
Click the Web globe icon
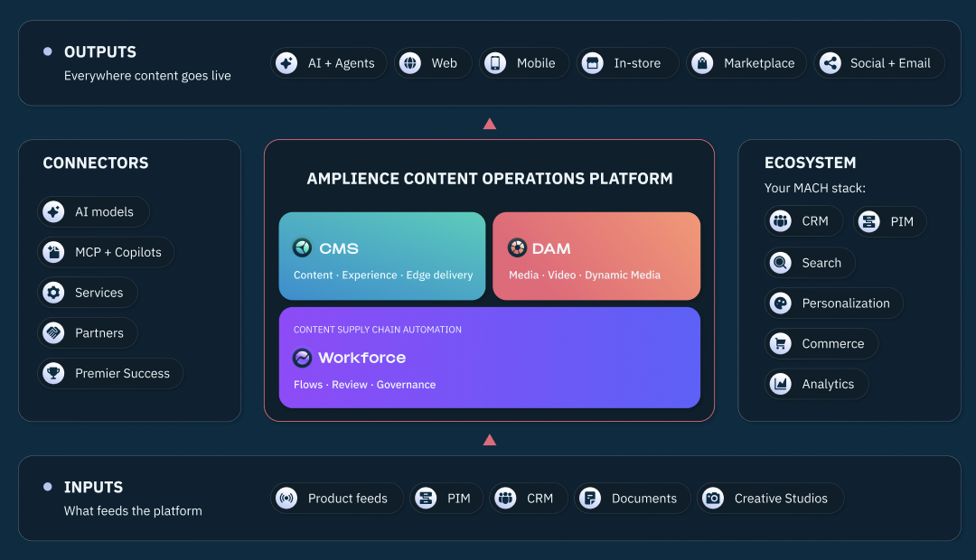[x=409, y=63]
